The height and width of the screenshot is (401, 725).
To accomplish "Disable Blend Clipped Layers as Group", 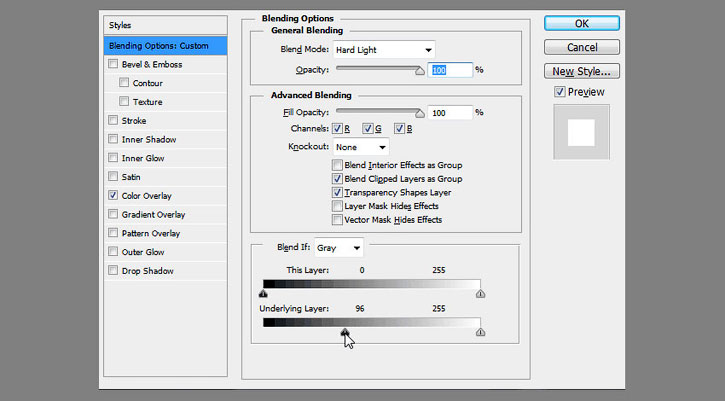I will click(337, 179).
